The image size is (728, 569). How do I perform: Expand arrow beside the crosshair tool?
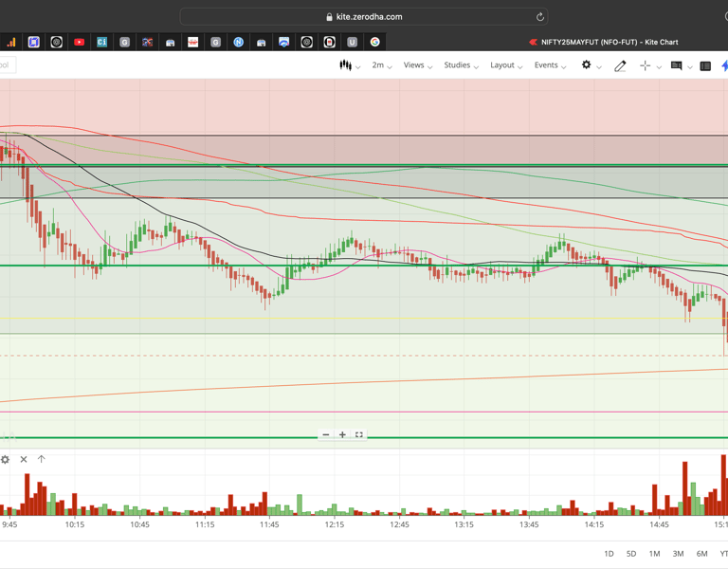659,67
